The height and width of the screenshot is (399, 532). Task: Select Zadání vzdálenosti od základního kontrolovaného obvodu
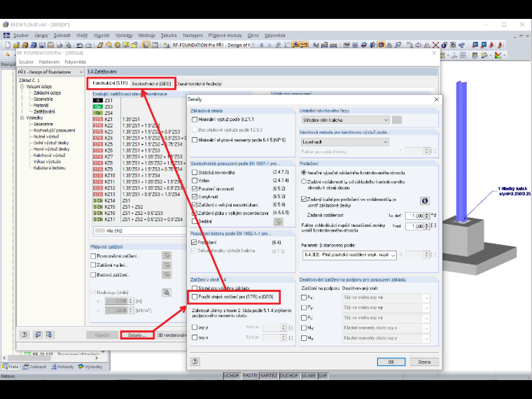point(304,182)
